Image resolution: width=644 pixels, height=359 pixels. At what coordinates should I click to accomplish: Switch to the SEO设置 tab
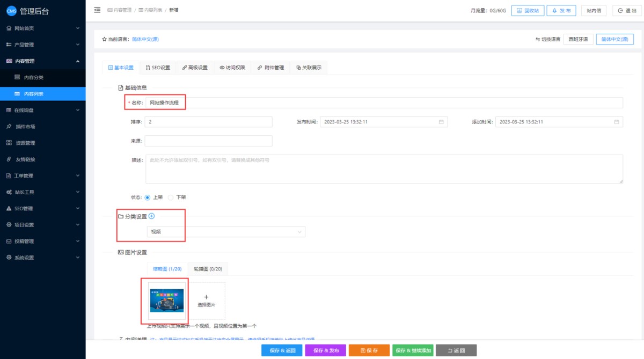[x=158, y=68]
